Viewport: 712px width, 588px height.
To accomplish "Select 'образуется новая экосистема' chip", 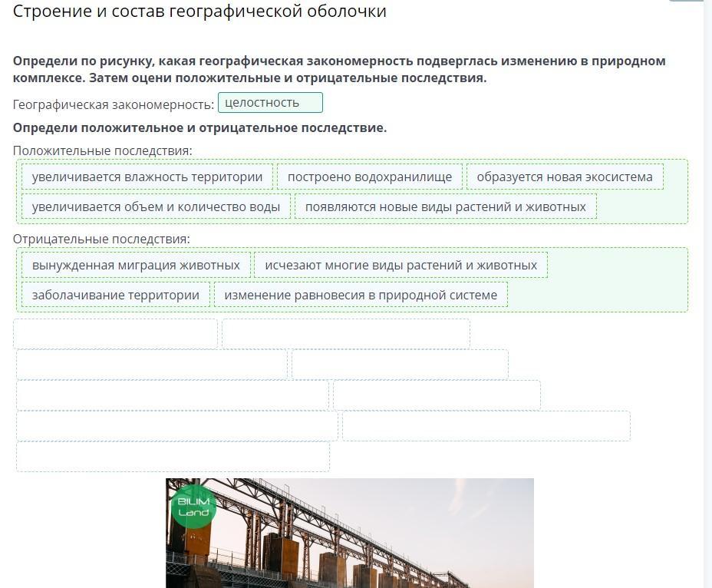I will pos(565,177).
